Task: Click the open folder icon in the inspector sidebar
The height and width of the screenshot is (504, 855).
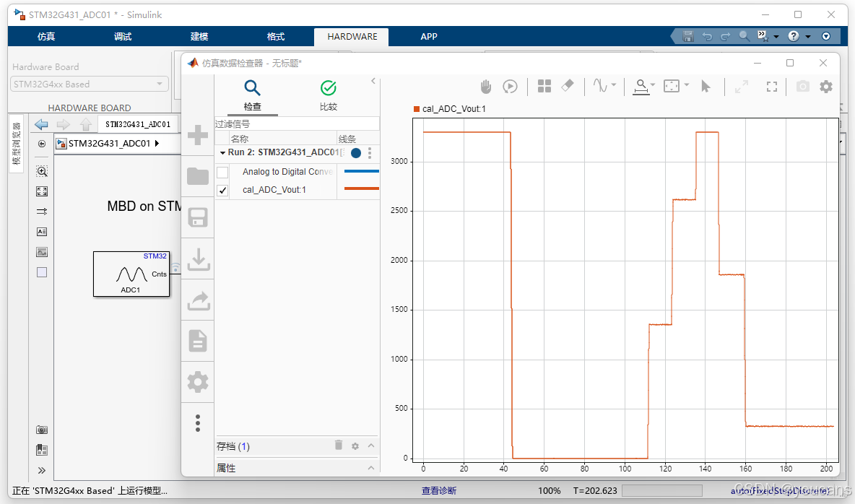Action: click(x=197, y=176)
